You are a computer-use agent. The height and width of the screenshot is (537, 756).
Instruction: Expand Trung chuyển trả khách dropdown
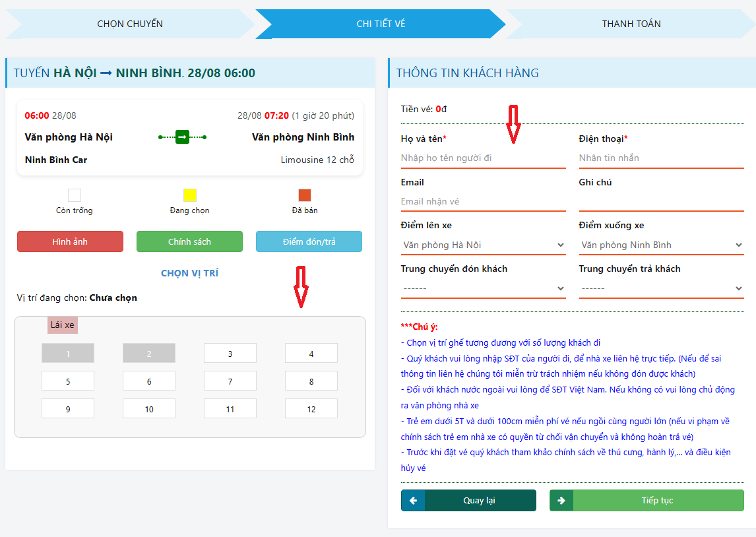(x=661, y=289)
